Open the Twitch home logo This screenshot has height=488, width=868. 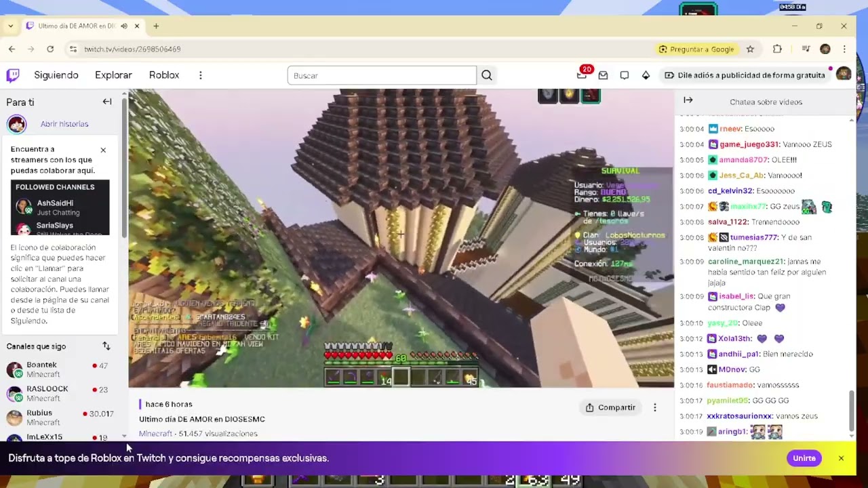coord(13,75)
